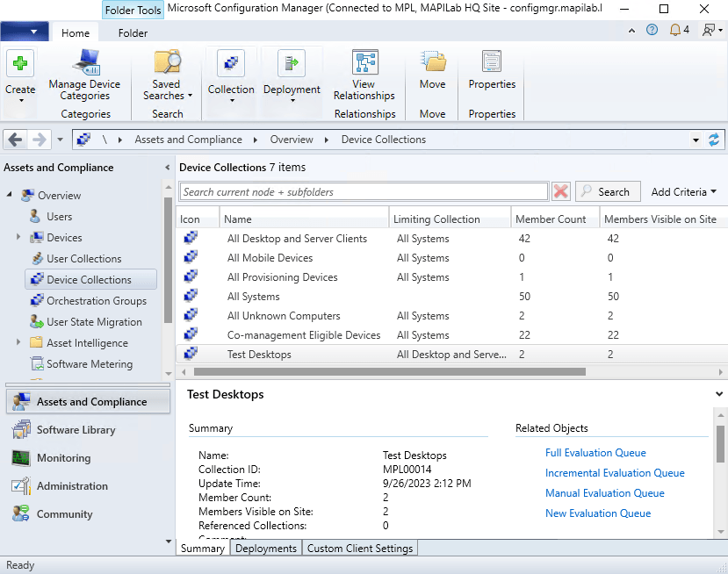Click the User Collections node icon

(37, 258)
